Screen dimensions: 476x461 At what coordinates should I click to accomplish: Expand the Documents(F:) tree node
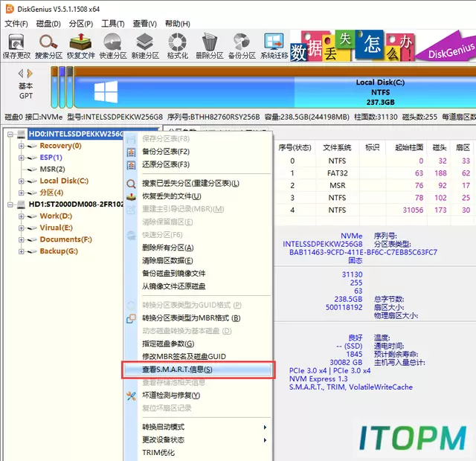click(22, 239)
